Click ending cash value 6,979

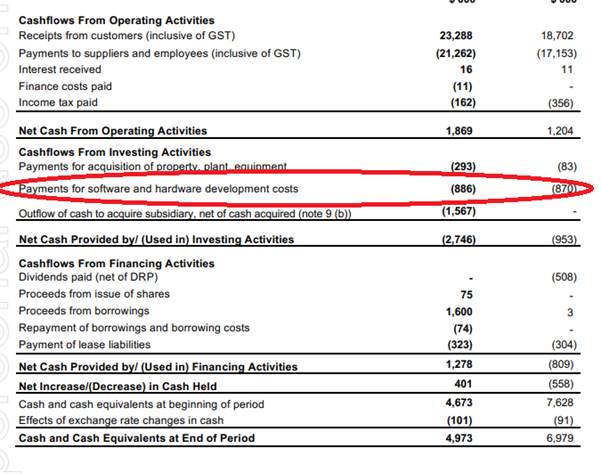[560, 438]
